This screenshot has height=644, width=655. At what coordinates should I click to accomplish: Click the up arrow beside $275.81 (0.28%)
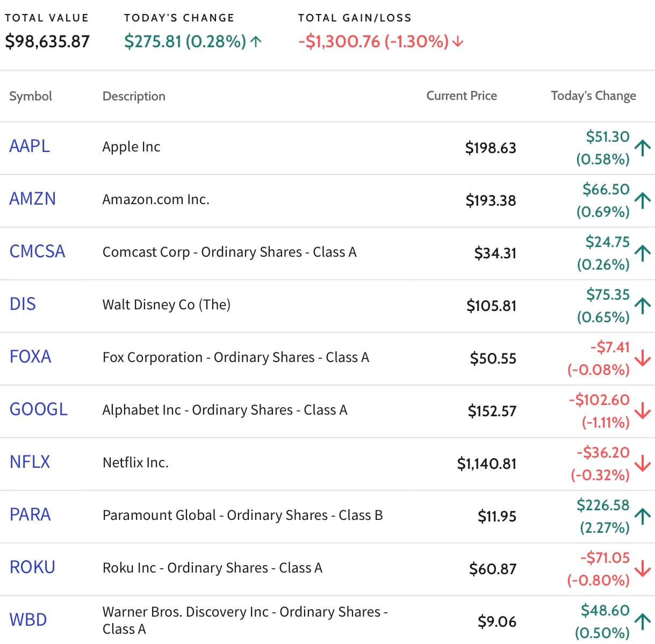[256, 41]
